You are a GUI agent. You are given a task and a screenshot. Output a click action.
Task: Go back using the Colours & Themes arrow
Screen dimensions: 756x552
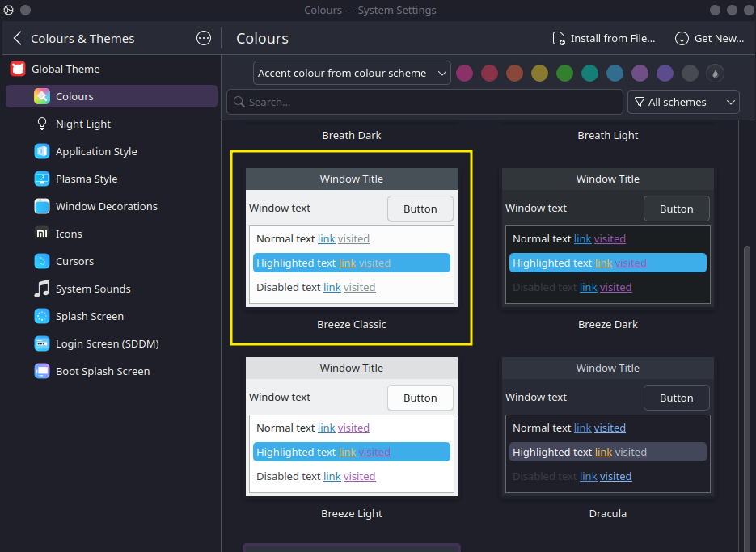[x=17, y=38]
